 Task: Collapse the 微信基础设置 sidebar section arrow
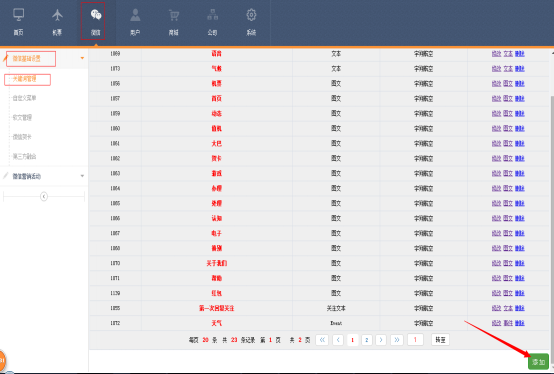[x=82, y=58]
